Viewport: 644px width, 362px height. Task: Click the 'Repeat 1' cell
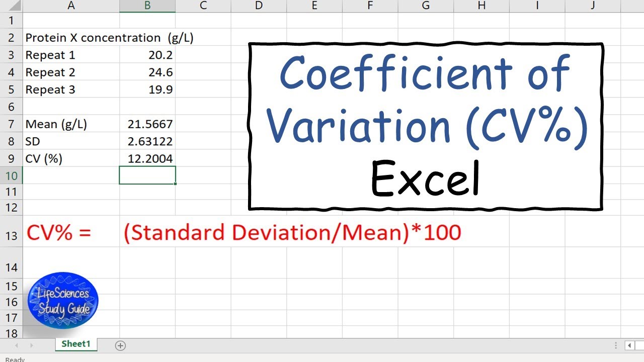[71, 55]
